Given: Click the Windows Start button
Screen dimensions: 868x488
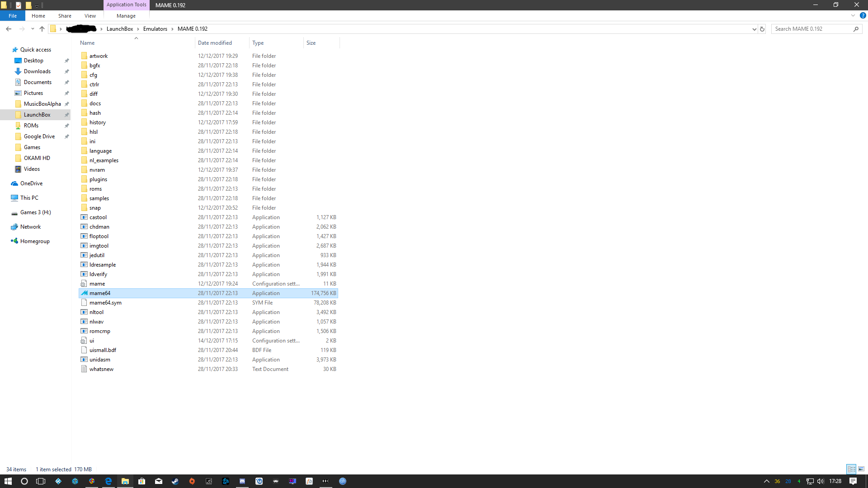Looking at the screenshot, I should coord(8,481).
